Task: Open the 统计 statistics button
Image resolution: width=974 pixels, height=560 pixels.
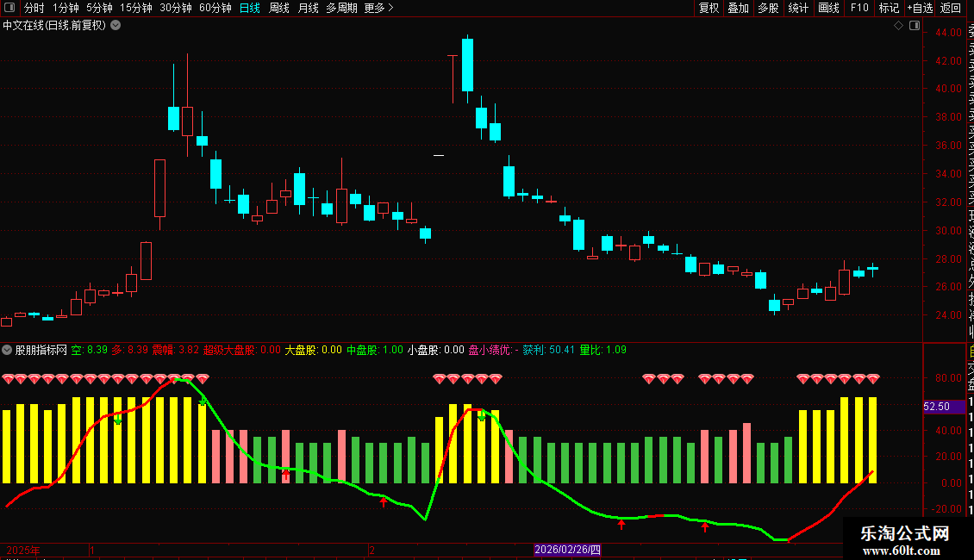Action: coord(798,8)
